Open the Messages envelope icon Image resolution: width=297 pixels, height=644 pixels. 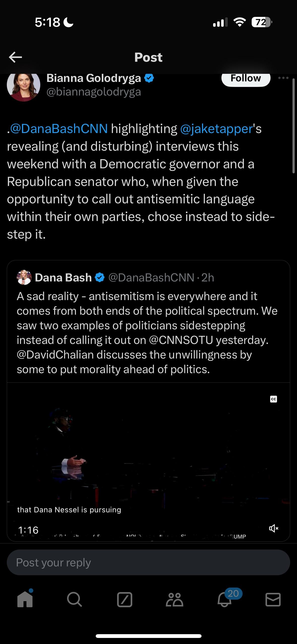273,599
